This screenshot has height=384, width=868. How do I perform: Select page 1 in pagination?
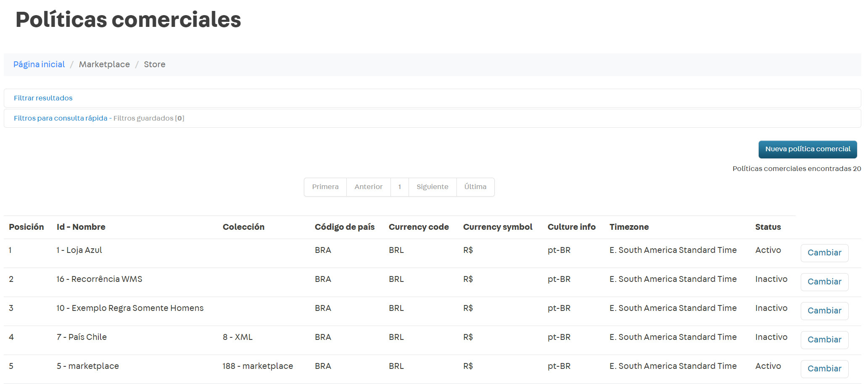click(x=399, y=187)
